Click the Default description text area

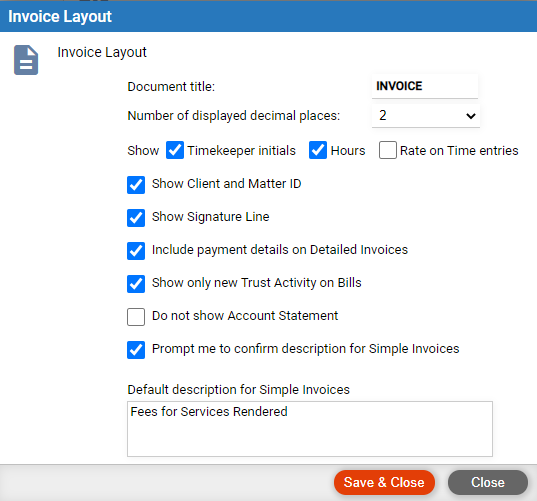pyautogui.click(x=310, y=429)
